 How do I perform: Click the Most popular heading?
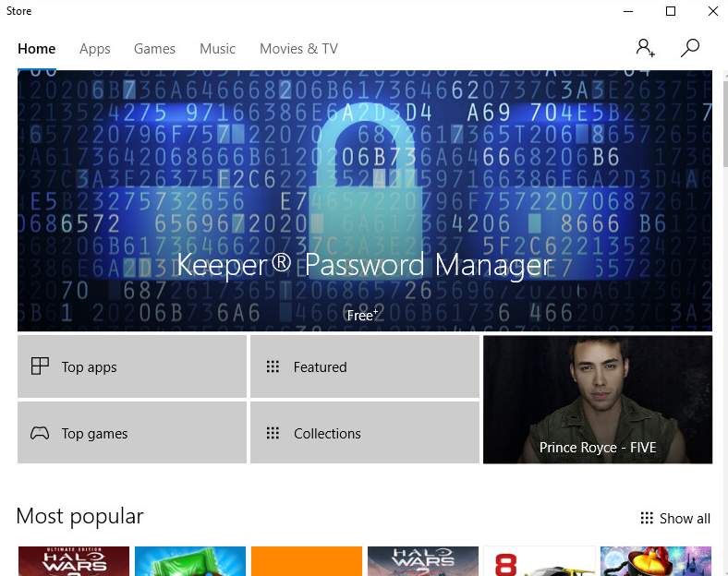point(80,516)
